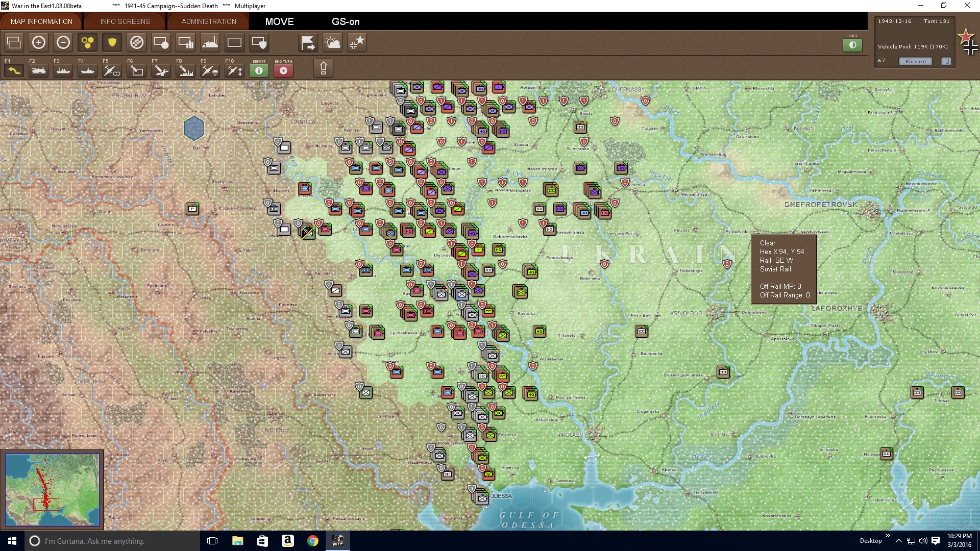Click the red END TURN button
Image resolution: width=980 pixels, height=551 pixels.
[x=284, y=70]
